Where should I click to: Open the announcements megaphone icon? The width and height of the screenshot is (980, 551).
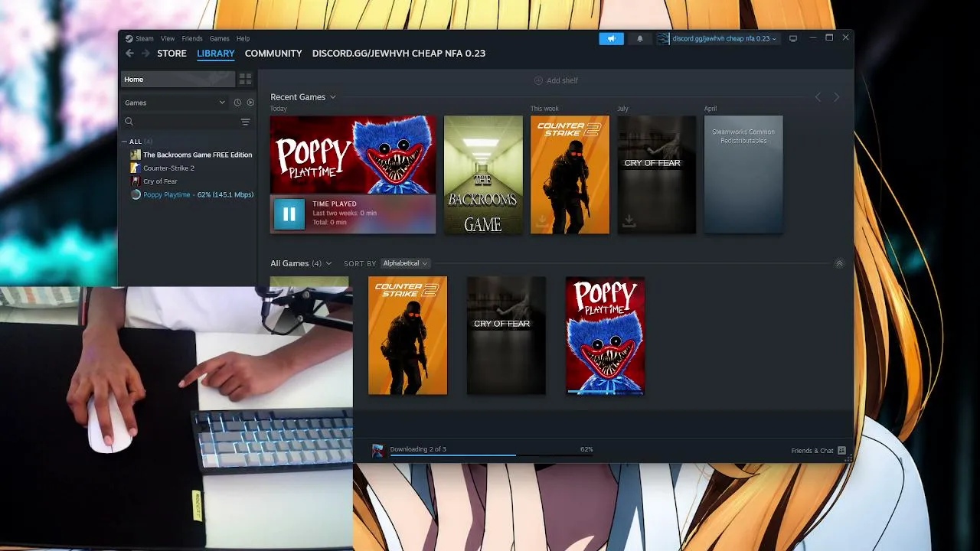point(611,38)
